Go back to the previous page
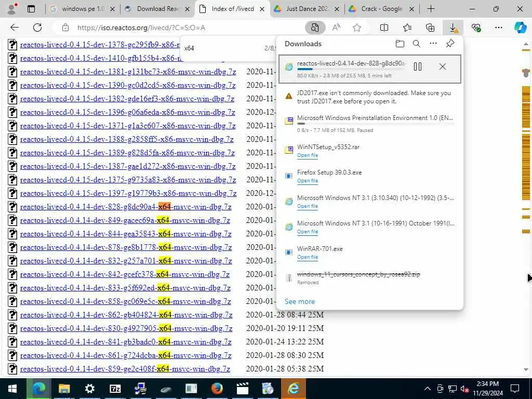The image size is (532, 399). pos(15,28)
